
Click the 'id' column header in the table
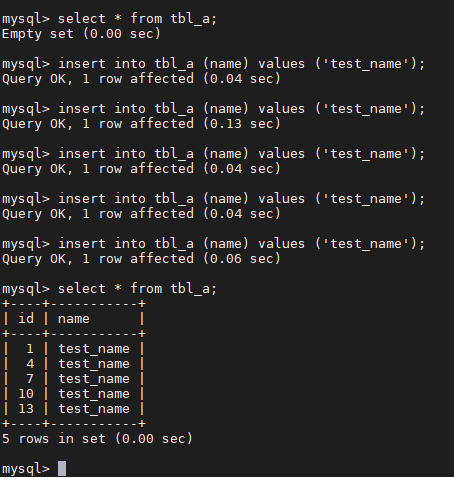click(x=26, y=319)
